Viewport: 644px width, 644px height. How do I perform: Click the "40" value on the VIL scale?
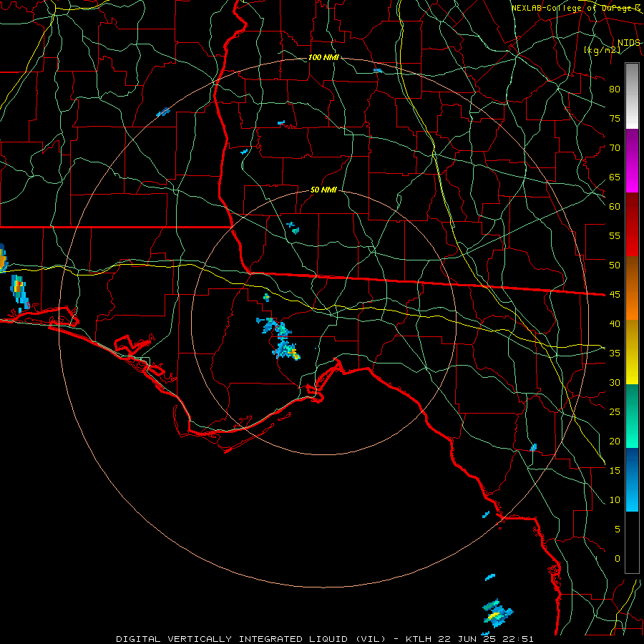[x=615, y=324]
